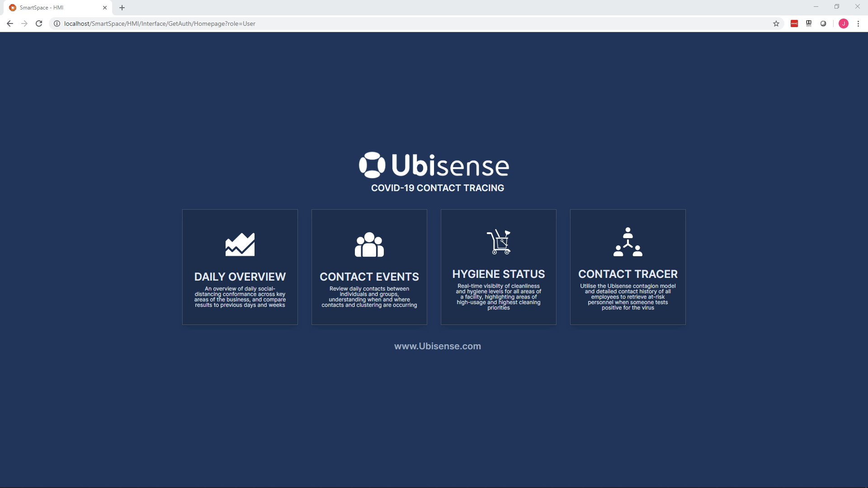Image resolution: width=868 pixels, height=488 pixels.
Task: Click the Contact Tracer network people icon
Action: pos(628,242)
